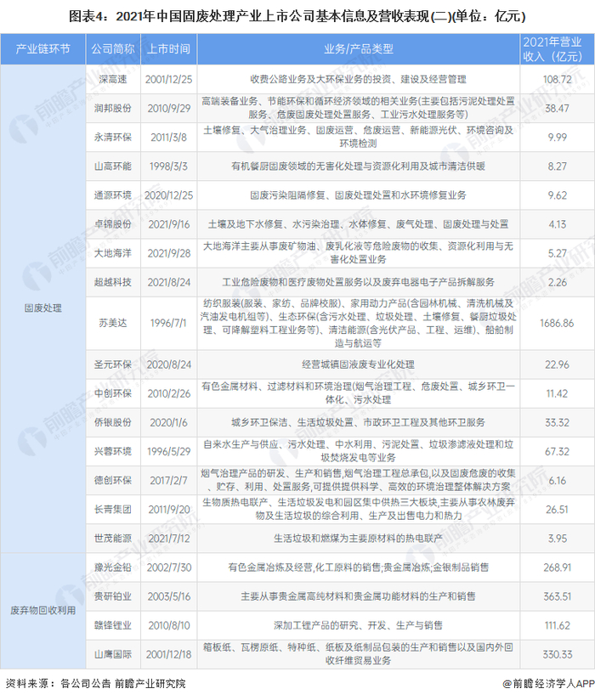The height and width of the screenshot is (700, 595).
Task: Select the 卓锦股份 company cell
Action: pyautogui.click(x=113, y=224)
